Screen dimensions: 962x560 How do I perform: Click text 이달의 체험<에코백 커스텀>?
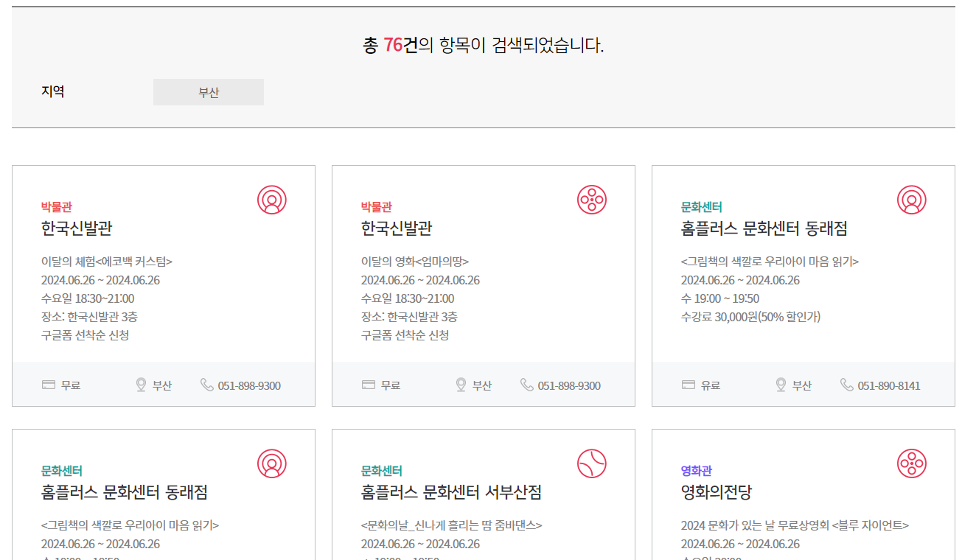coord(107,262)
